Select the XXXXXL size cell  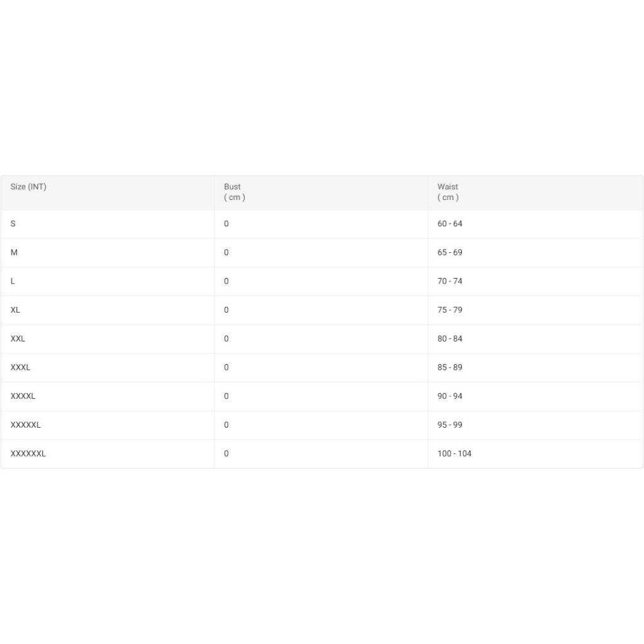tap(25, 425)
